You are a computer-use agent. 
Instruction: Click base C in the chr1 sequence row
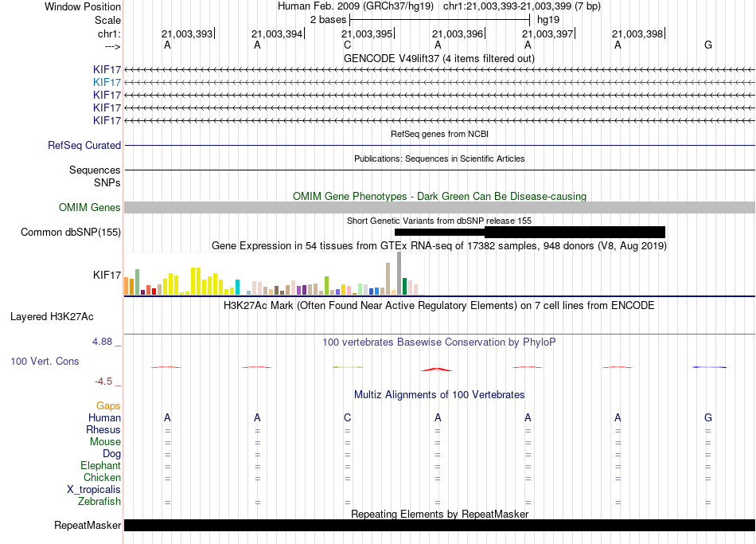(x=347, y=45)
